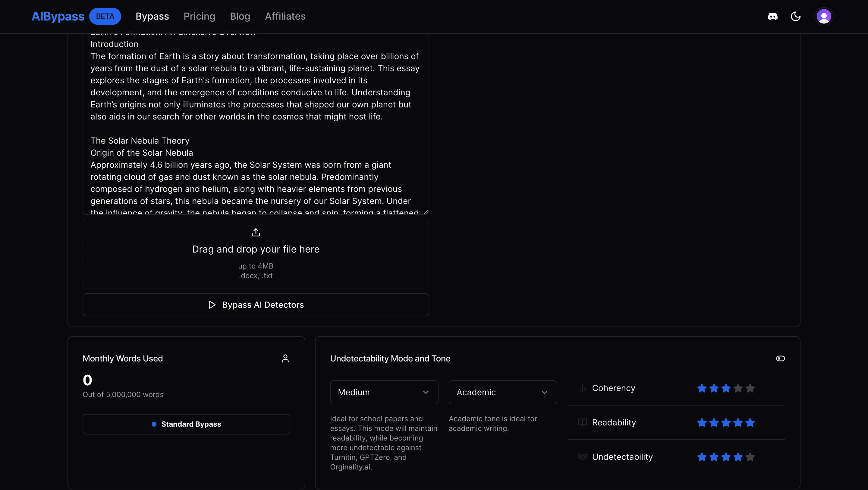Screen dimensions: 868x490
Task: Set Coherency rating to fourth star
Action: 738,388
